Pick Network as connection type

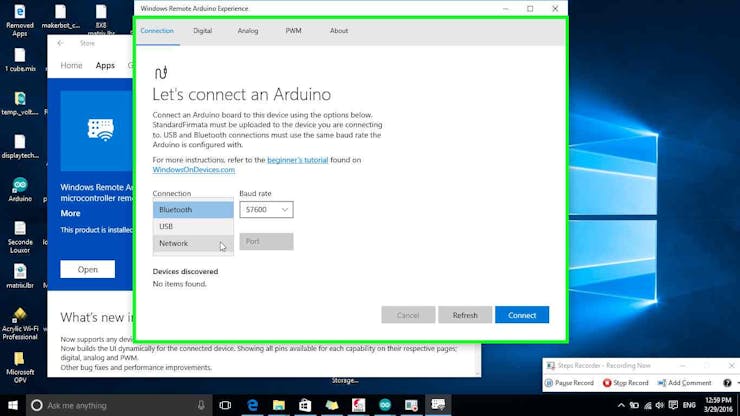pos(193,244)
